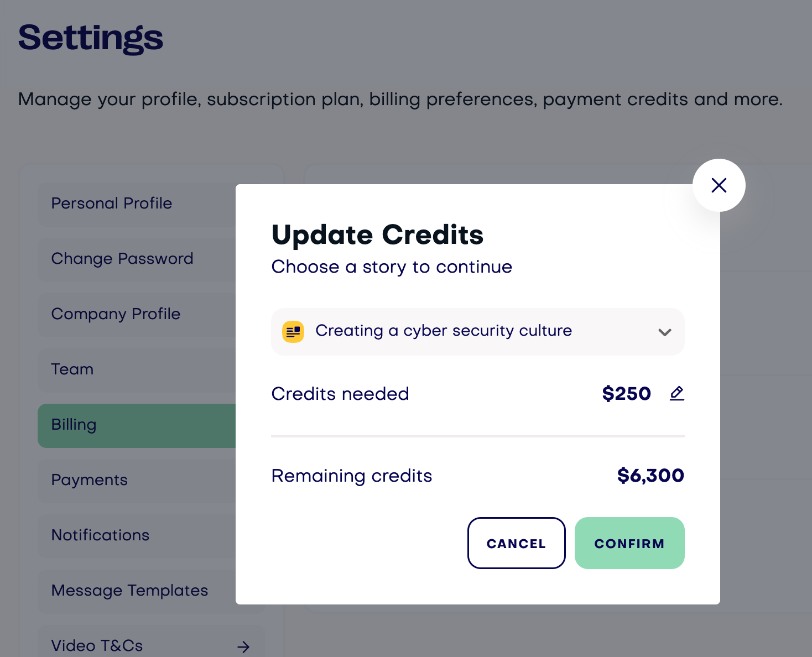
Task: Select Company Profile in sidebar
Action: point(137,314)
